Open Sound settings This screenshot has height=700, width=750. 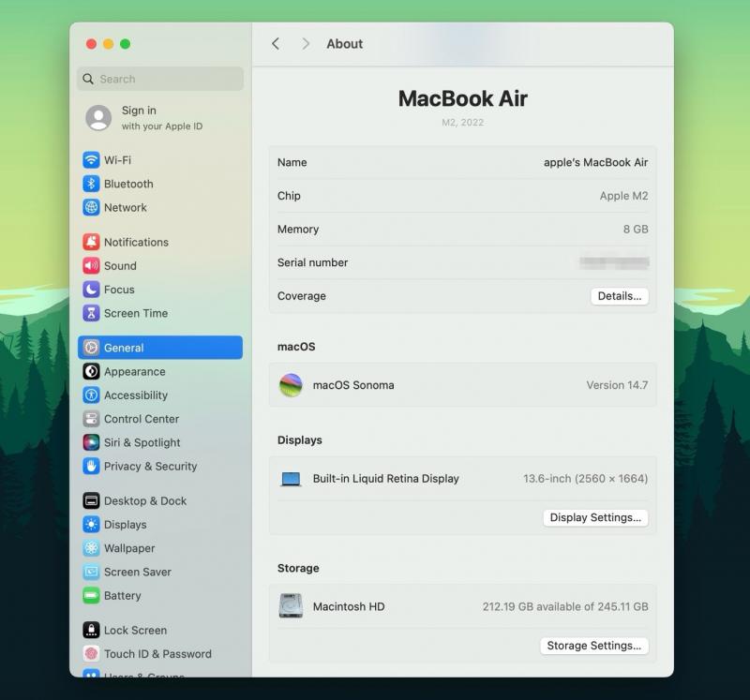click(x=160, y=266)
